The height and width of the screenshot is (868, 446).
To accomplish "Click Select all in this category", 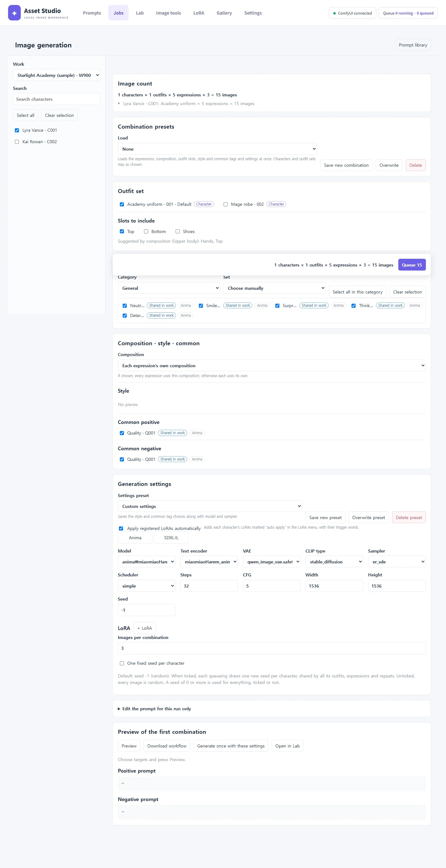I will coord(357,292).
